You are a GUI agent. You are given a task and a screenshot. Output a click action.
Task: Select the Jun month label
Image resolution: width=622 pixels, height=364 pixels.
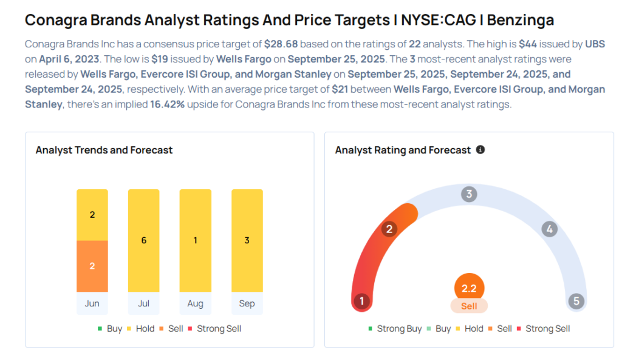[x=92, y=303]
